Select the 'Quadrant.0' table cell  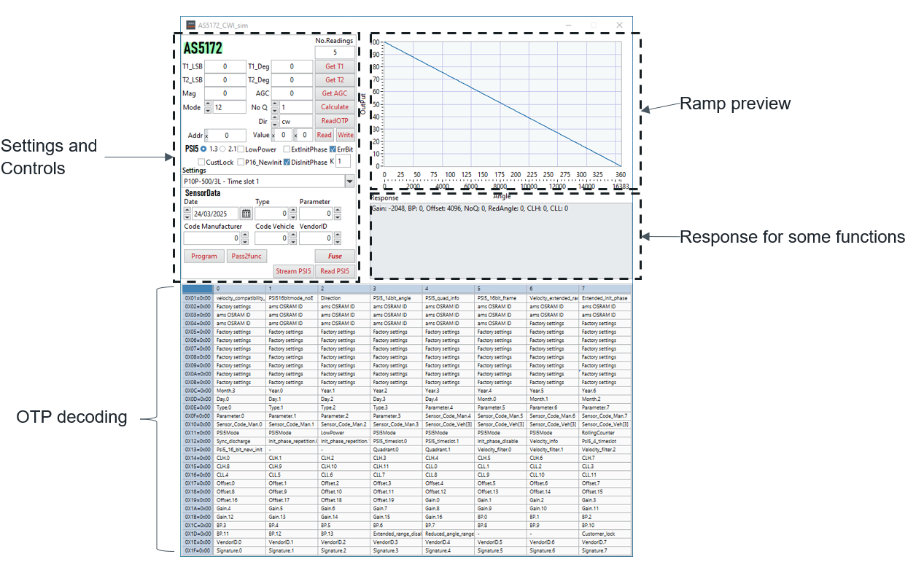tap(397, 450)
